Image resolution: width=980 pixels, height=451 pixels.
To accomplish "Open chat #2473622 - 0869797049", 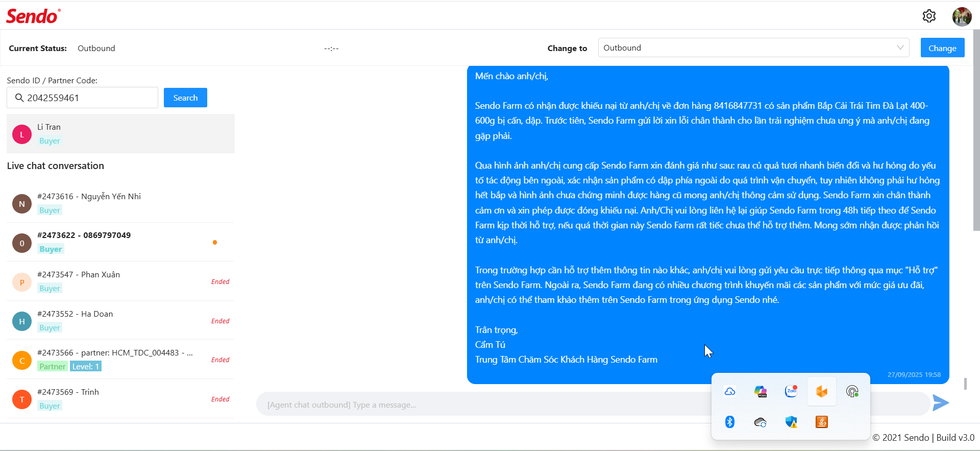I will pos(120,242).
